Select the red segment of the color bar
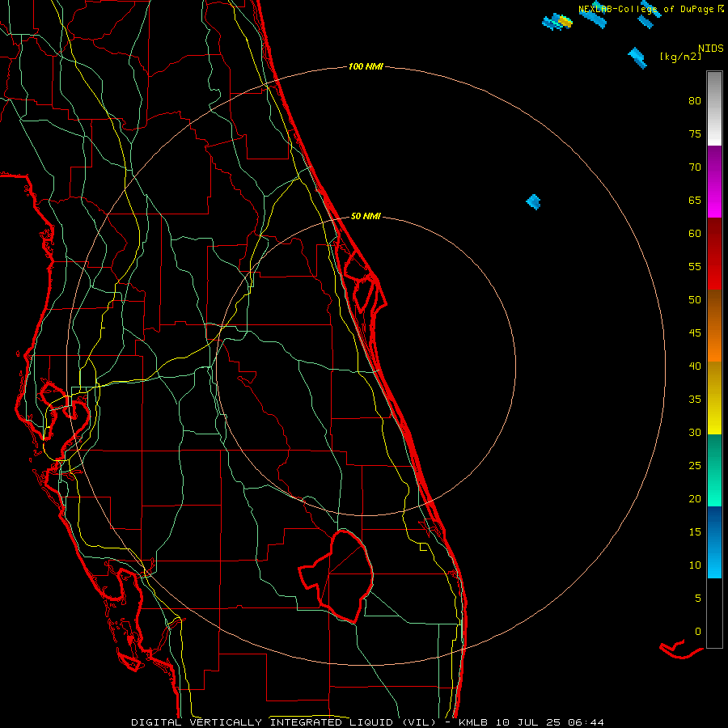The height and width of the screenshot is (728, 728). tap(714, 254)
